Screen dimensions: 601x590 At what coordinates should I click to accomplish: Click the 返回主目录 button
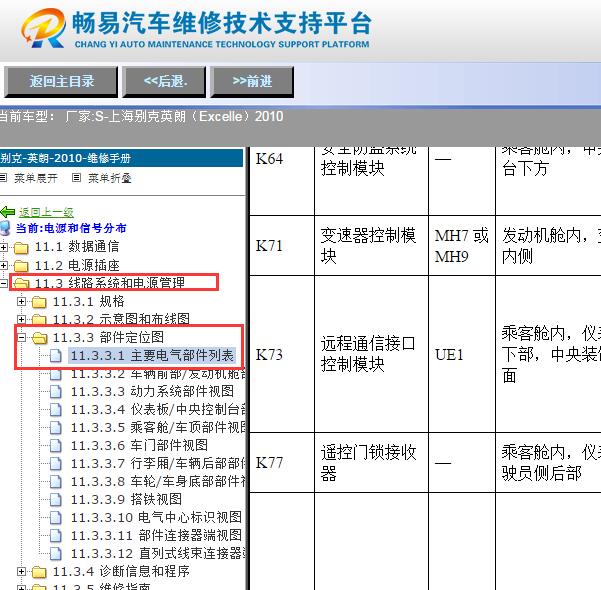coord(61,81)
